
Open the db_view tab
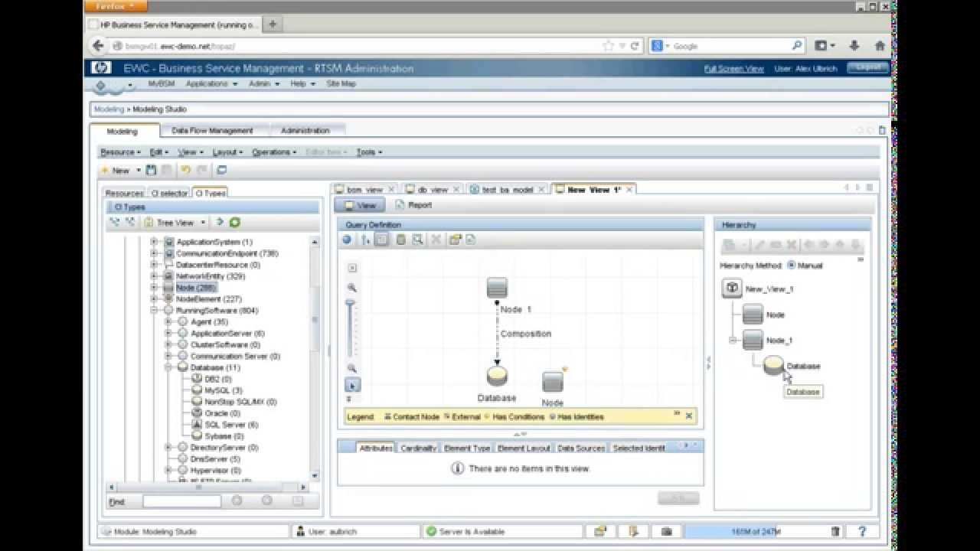(432, 190)
